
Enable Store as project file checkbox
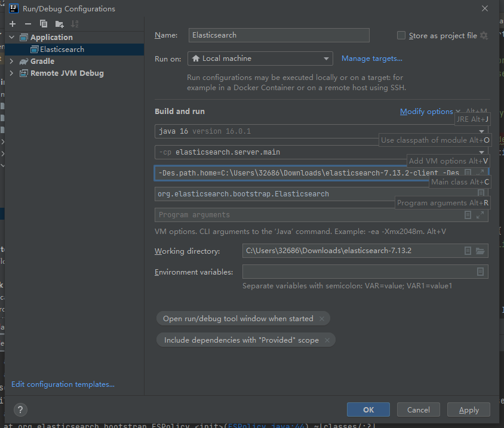401,36
